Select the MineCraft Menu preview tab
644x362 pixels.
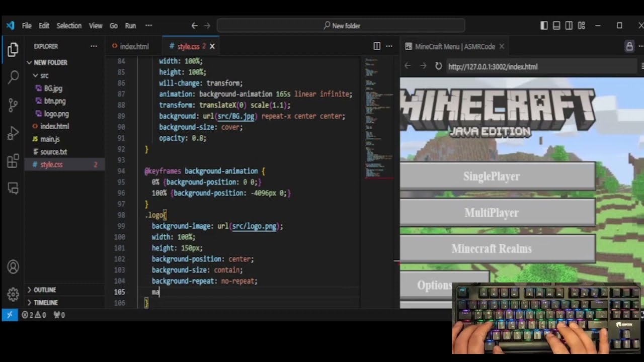pos(454,46)
